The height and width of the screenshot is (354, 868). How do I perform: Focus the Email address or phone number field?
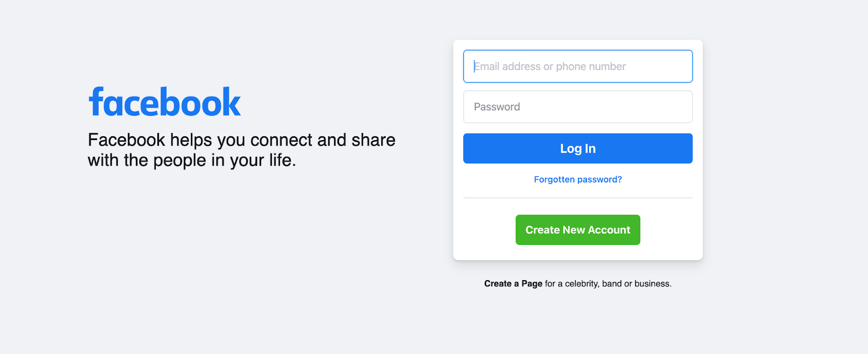pyautogui.click(x=577, y=66)
